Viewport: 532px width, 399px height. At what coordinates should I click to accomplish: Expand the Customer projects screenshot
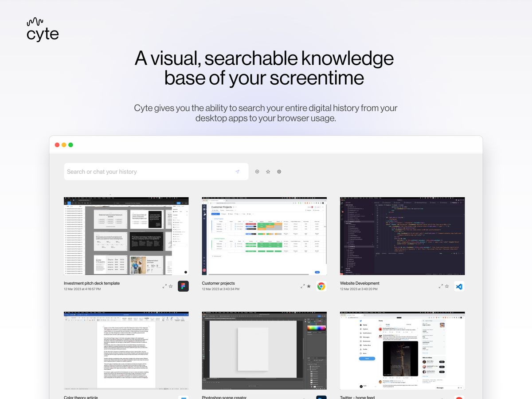(302, 286)
